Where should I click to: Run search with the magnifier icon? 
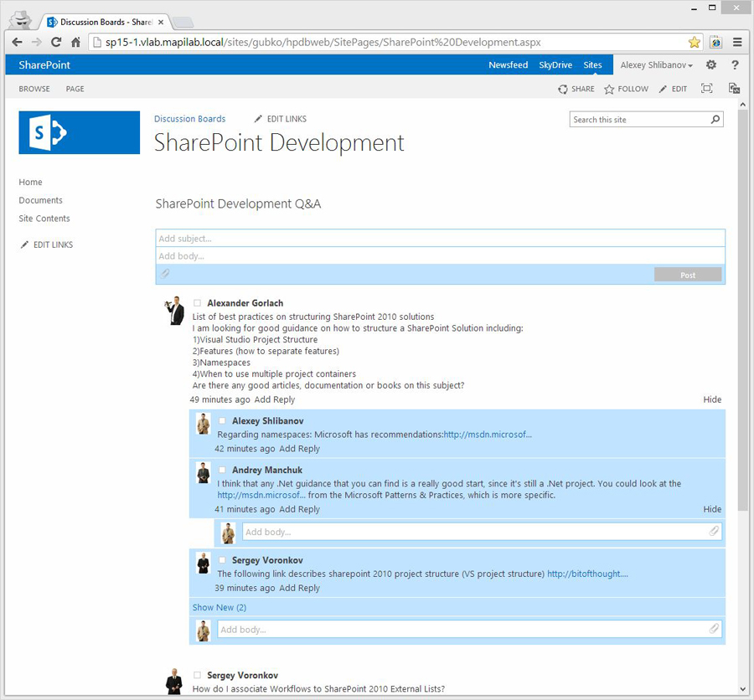point(715,119)
